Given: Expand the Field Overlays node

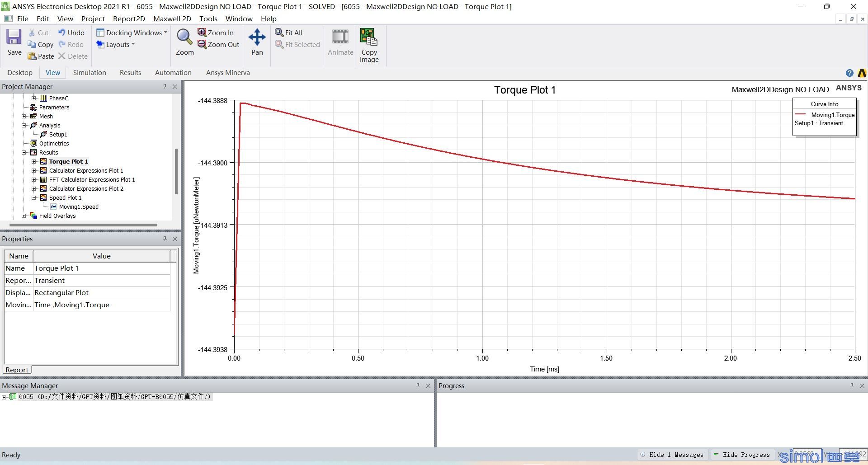Looking at the screenshot, I should pyautogui.click(x=24, y=216).
